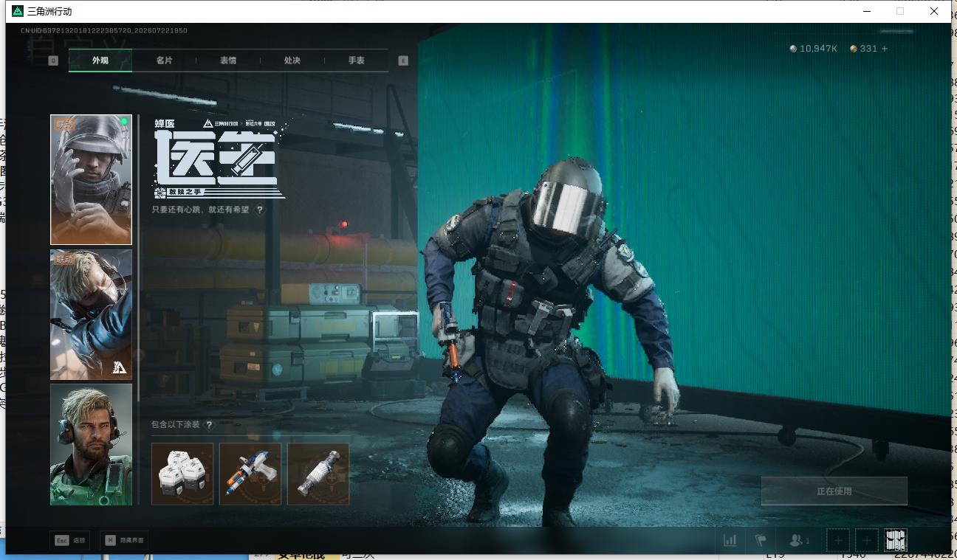Click the 三角洲行动 app icon in title bar
The width and height of the screenshot is (957, 560).
[x=18, y=11]
